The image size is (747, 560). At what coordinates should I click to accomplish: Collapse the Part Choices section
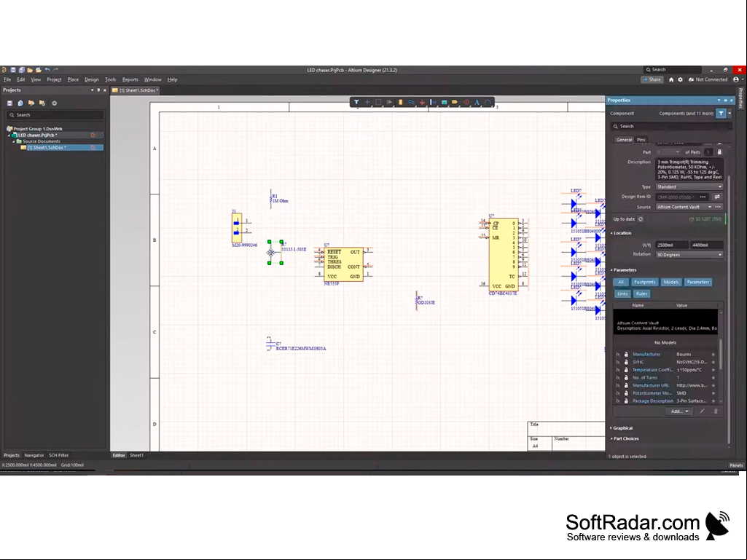(611, 438)
